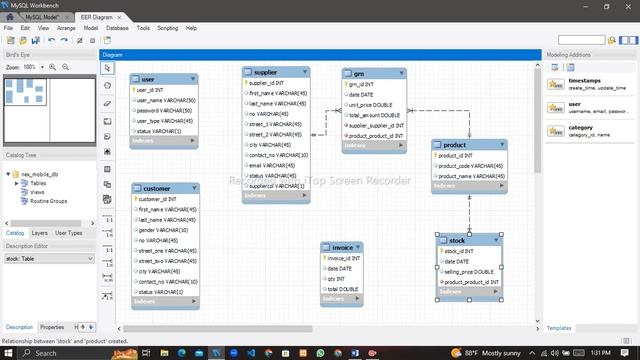Image resolution: width=640 pixels, height=360 pixels.
Task: Toggle the align to grid icon
Action: click(x=92, y=40)
